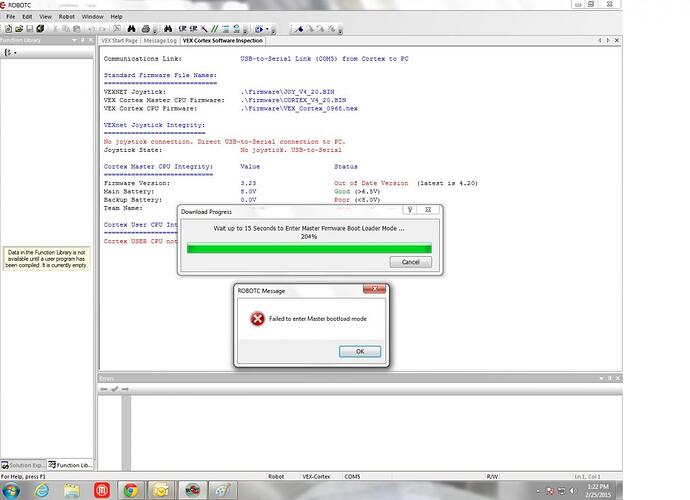Open the Robot menu
The height and width of the screenshot is (500, 690).
66,17
